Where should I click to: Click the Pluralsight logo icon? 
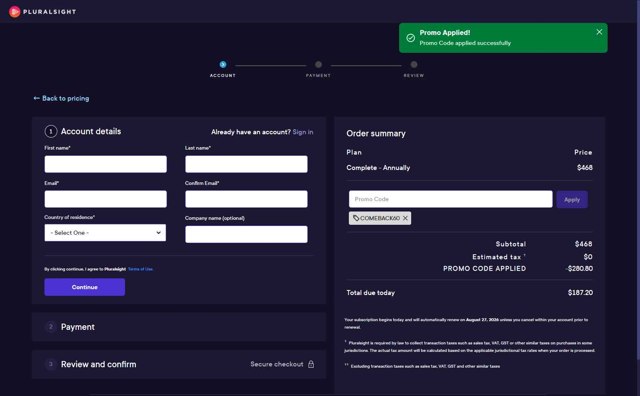click(x=15, y=12)
